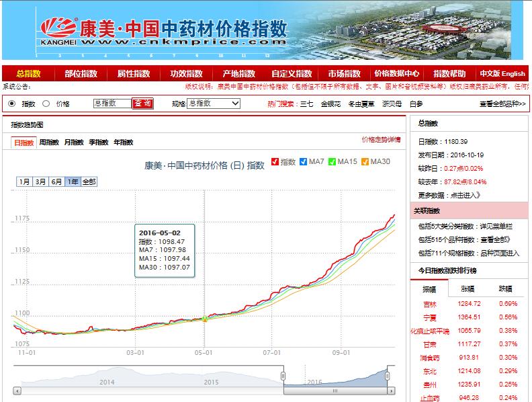This screenshot has width=532, height=402.
Task: Toggle the MA30 series checkbox
Action: pos(365,161)
